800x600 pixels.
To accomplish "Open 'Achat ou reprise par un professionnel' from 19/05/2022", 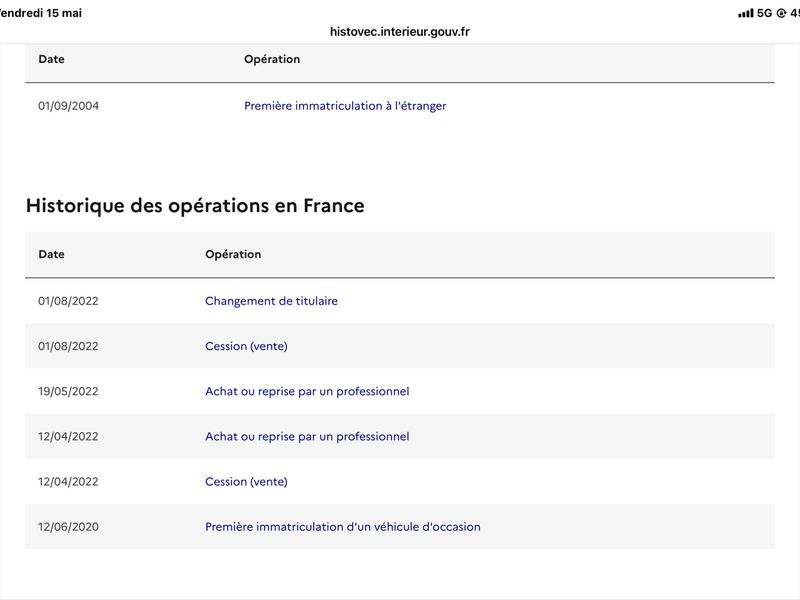I will [x=307, y=391].
